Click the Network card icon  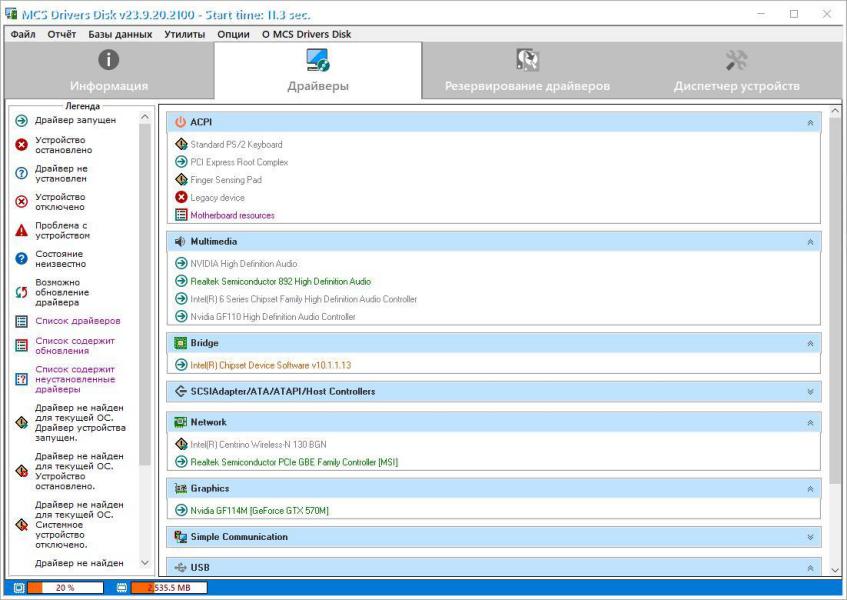pyautogui.click(x=180, y=422)
